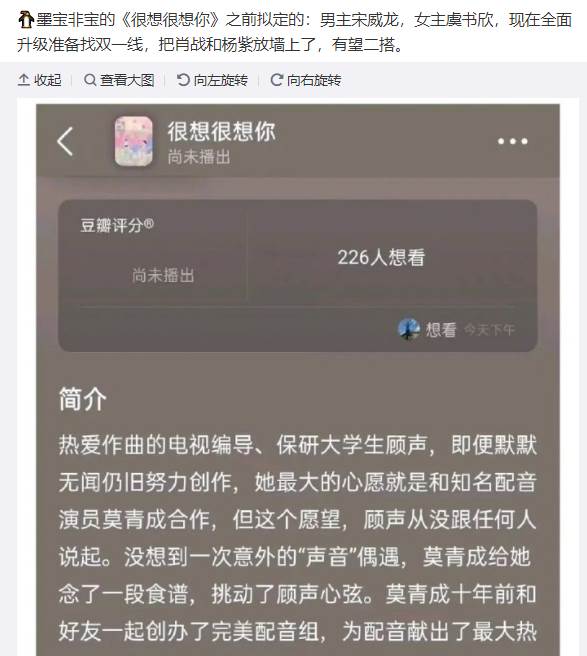This screenshot has height=656, width=587.
Task: Click the 想看 status text
Action: click(x=441, y=330)
